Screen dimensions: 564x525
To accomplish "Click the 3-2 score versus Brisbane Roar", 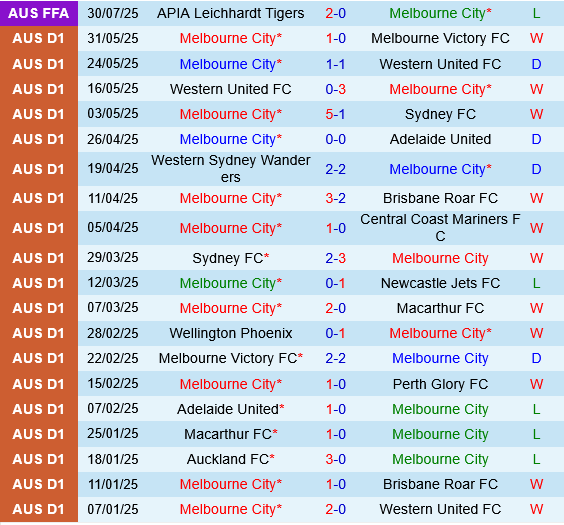I will [335, 198].
